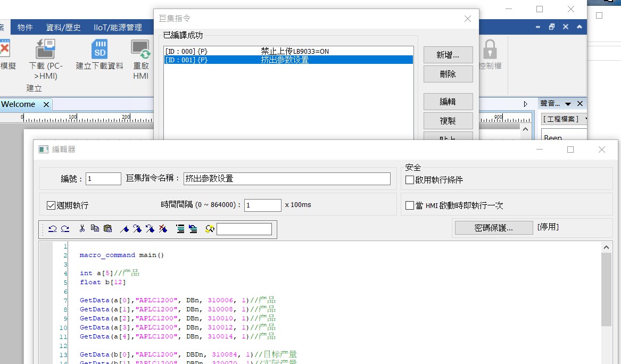Check 當 HMI 啟動時即執行一次 option

pos(410,205)
